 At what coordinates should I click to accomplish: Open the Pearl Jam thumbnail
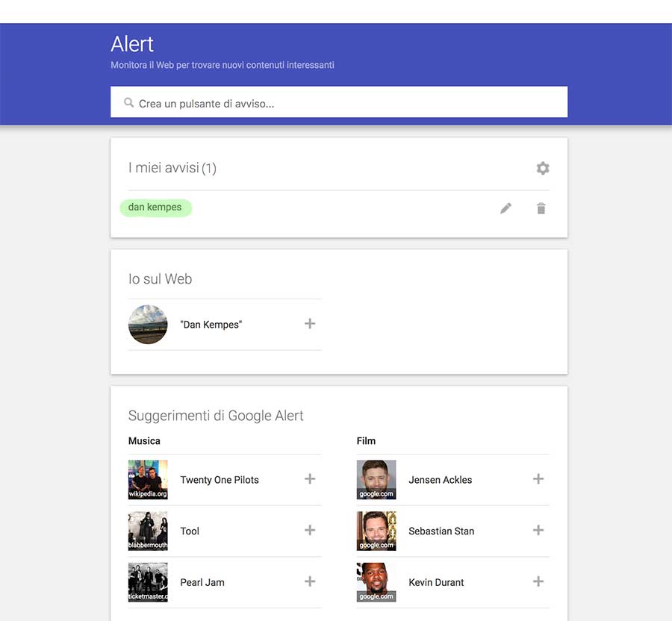coord(148,582)
